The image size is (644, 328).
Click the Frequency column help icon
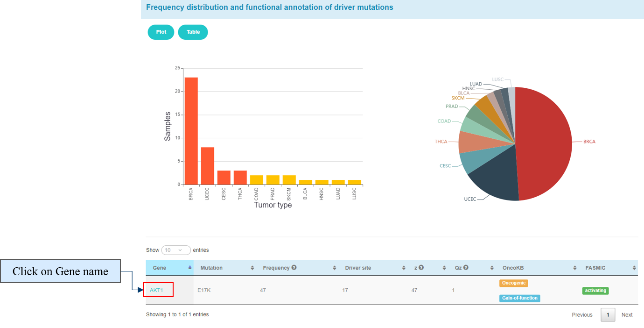[x=294, y=268]
